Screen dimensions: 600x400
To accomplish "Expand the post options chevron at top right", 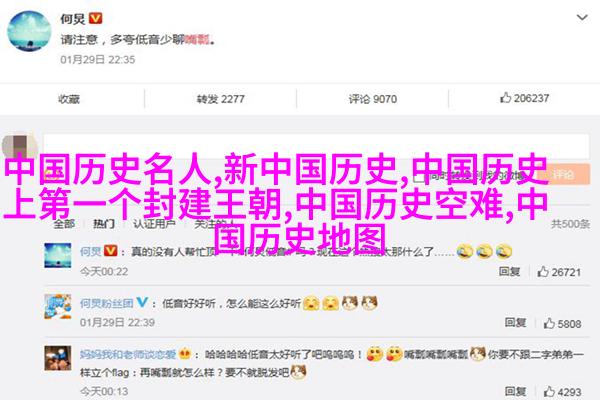I will (x=582, y=17).
